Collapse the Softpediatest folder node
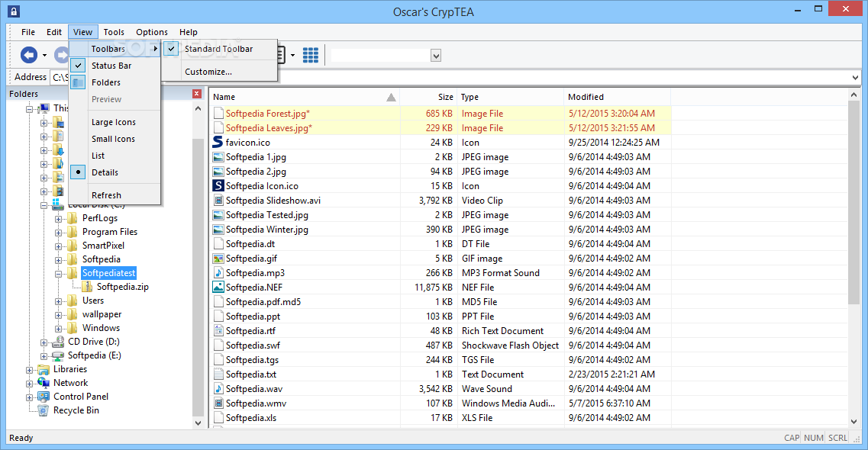Image resolution: width=868 pixels, height=450 pixels. point(58,273)
